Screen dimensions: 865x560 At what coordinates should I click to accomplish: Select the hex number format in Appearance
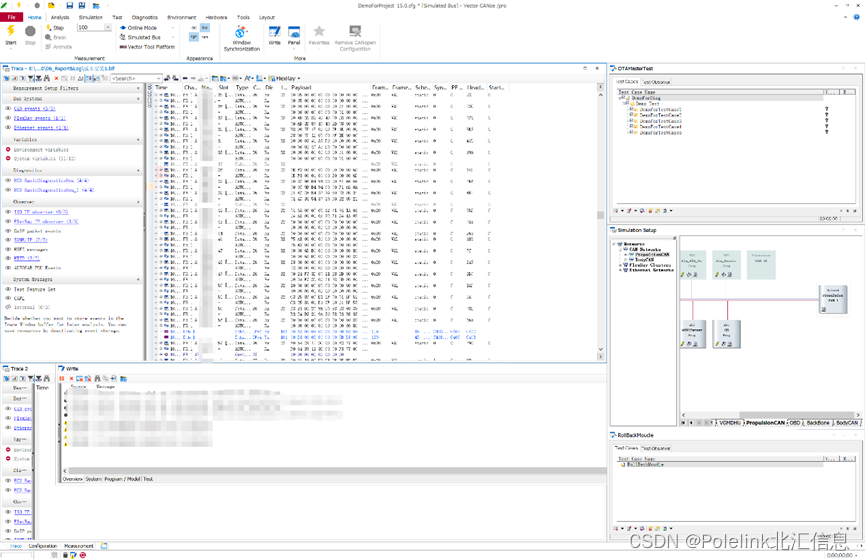pos(205,28)
